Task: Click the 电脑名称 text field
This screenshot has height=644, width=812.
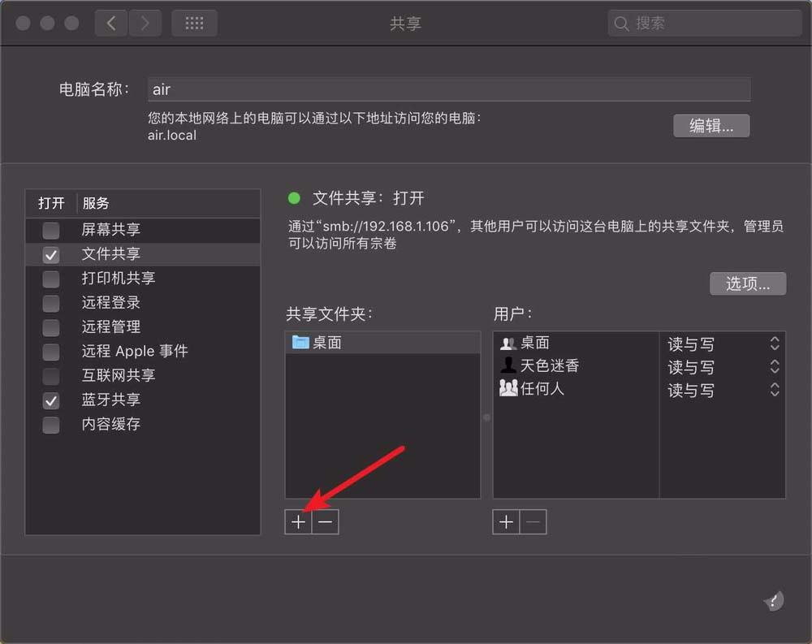Action: [448, 89]
